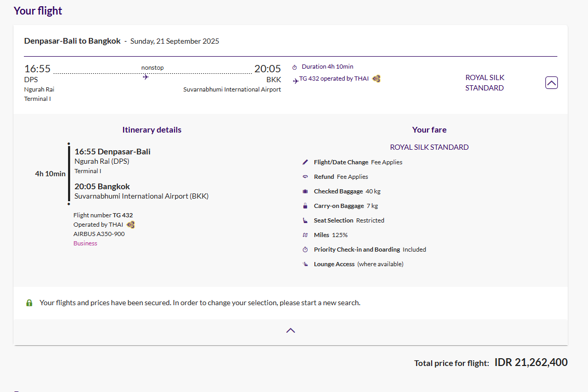Click the Miles icon in fare list

click(305, 235)
